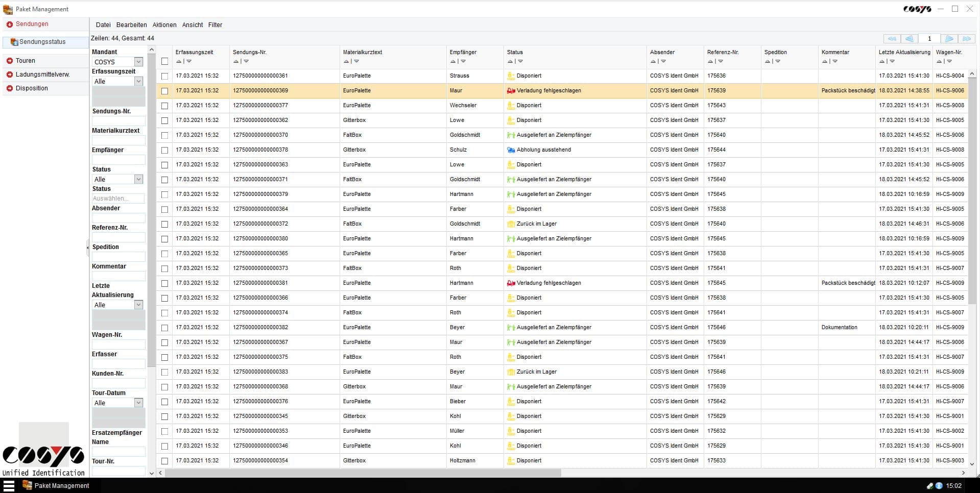Click the Empfänger filter input field
This screenshot has width=980, height=493.
click(x=118, y=160)
